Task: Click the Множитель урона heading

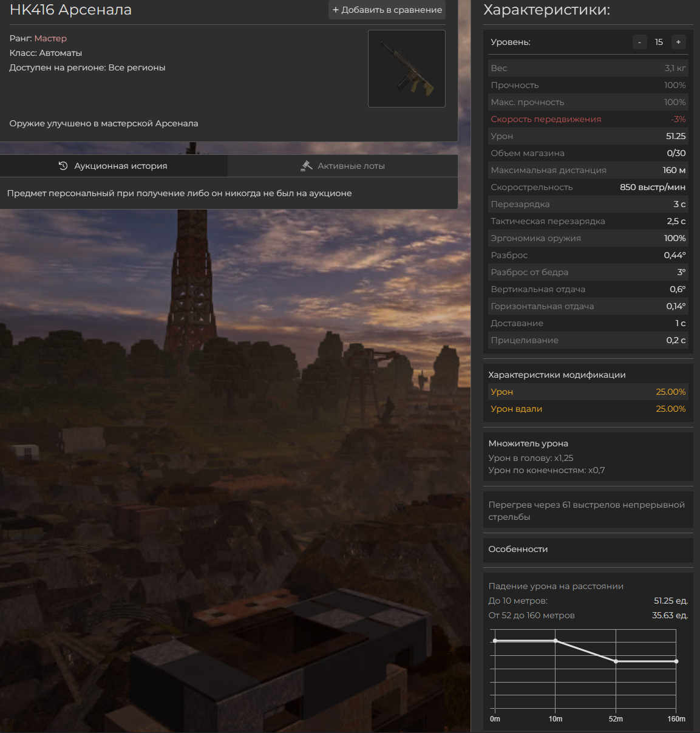Action: tap(528, 443)
